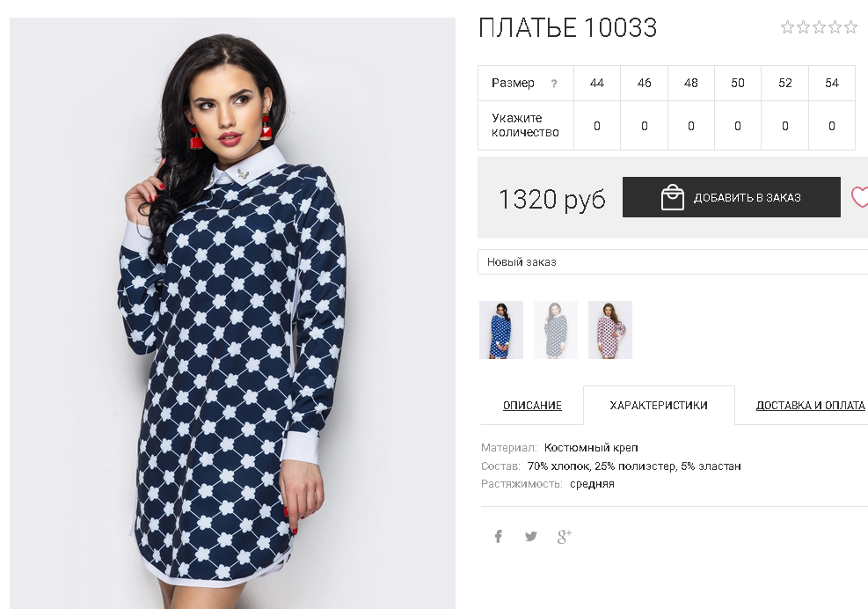Click the Google Plus share icon
This screenshot has height=609, width=868.
[x=564, y=536]
